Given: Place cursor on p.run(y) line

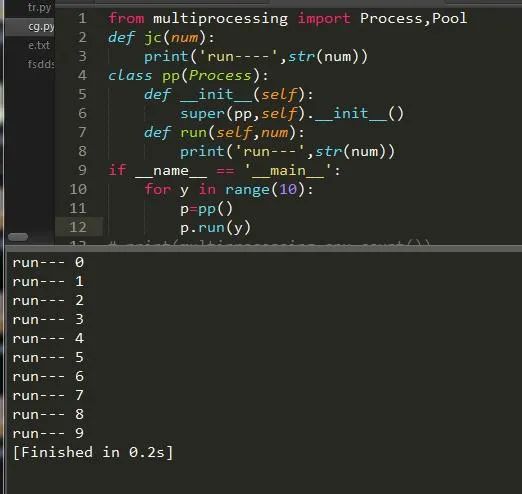Looking at the screenshot, I should (215, 228).
